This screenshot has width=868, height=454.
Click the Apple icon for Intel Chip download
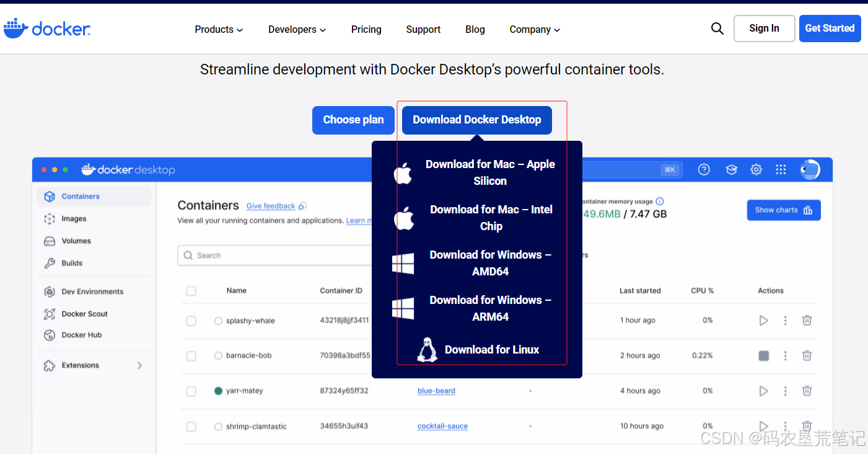tap(403, 218)
